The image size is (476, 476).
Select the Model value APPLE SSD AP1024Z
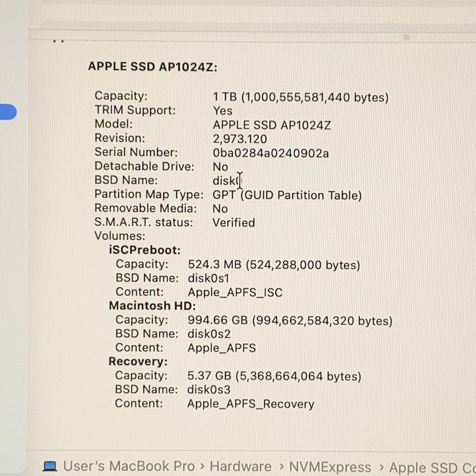pos(272,125)
